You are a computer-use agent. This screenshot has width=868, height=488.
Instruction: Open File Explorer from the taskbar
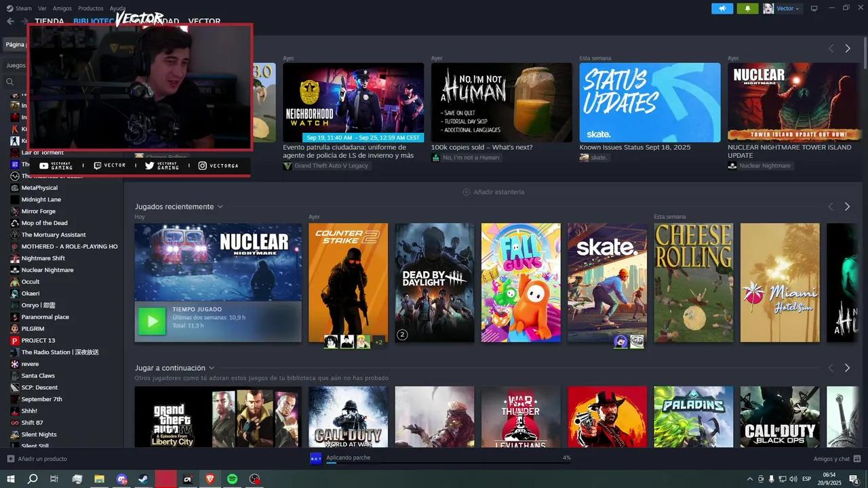[x=99, y=479]
